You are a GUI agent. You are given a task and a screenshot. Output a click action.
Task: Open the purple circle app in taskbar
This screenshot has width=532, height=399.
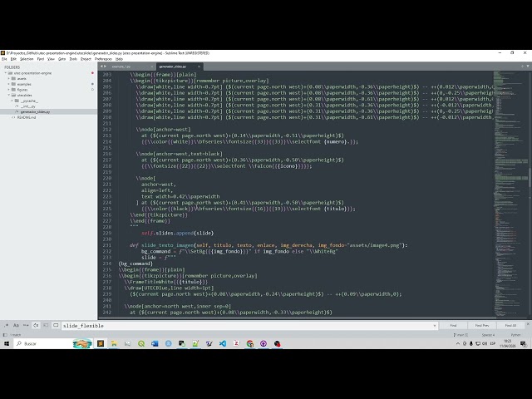[264, 343]
